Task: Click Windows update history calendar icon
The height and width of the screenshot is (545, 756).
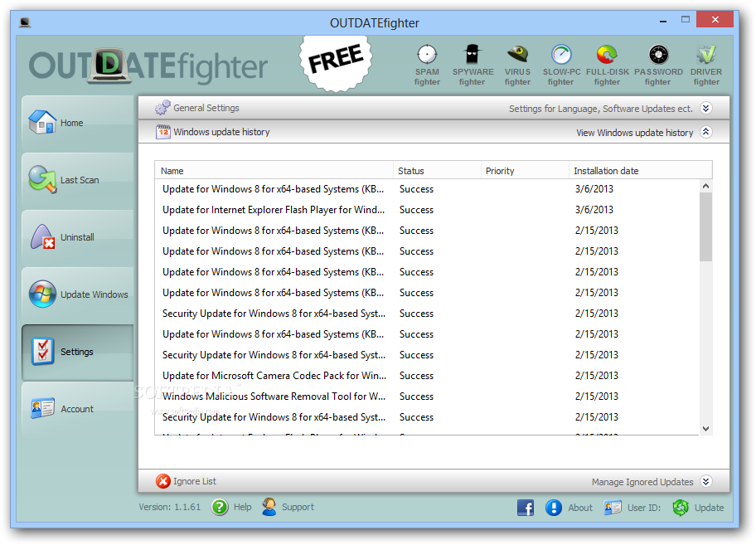Action: [163, 132]
